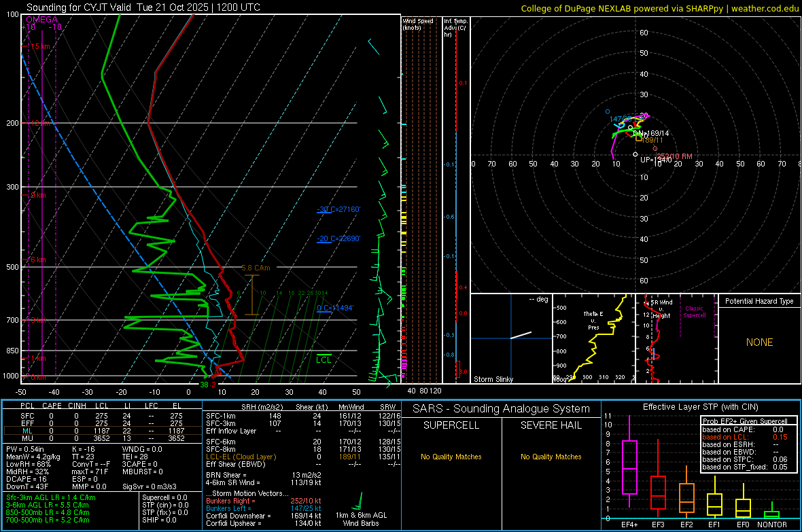
Task: Select the highlighted ML parcel row
Action: pyautogui.click(x=102, y=431)
